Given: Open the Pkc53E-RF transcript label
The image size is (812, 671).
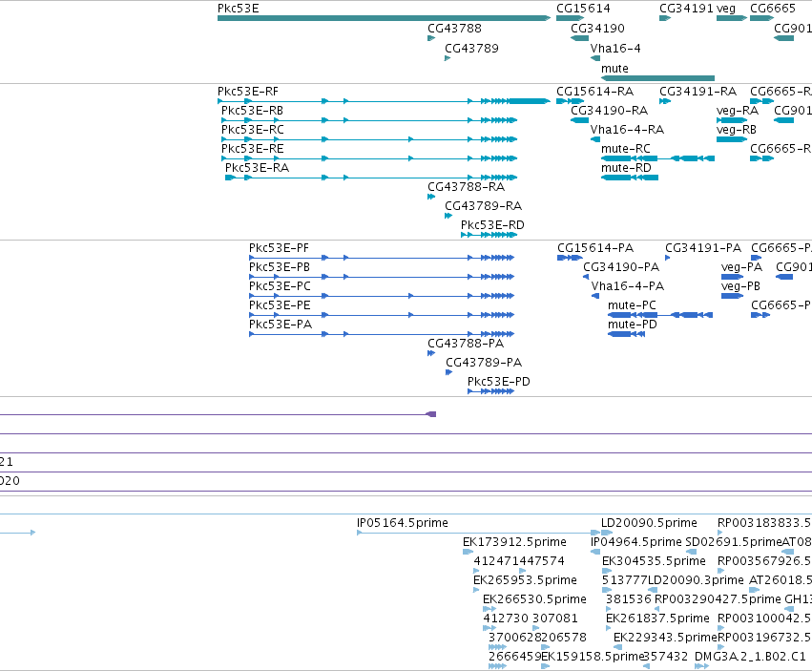Looking at the screenshot, I should coord(248,92).
